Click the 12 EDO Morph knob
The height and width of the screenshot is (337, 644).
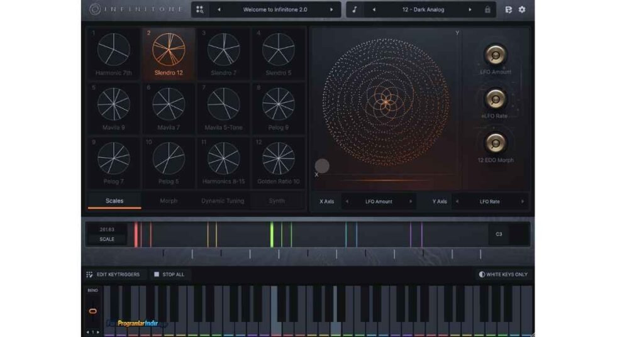tap(496, 143)
